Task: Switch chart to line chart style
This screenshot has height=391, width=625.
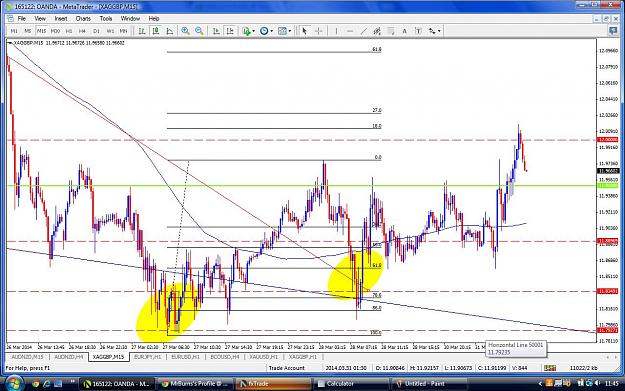Action: click(x=169, y=31)
